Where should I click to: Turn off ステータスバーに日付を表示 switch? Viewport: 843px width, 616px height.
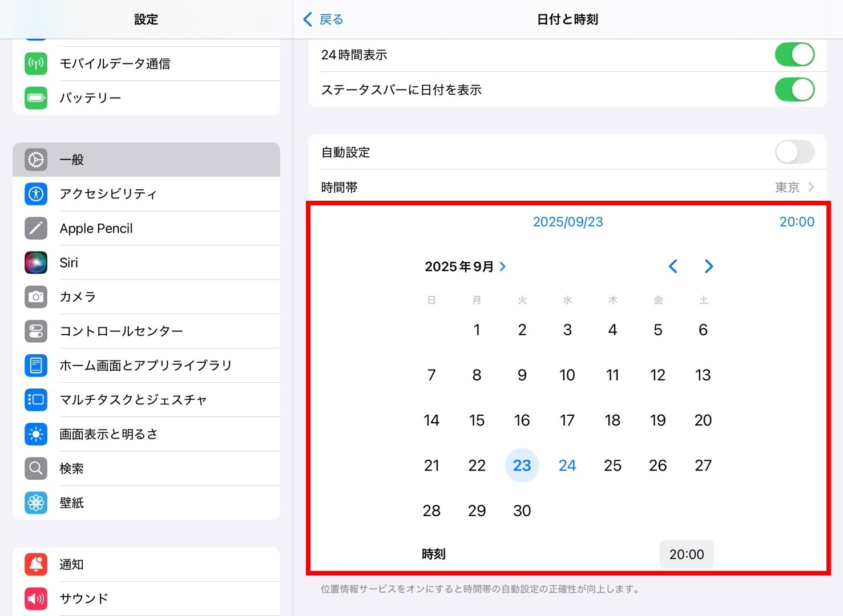point(794,90)
